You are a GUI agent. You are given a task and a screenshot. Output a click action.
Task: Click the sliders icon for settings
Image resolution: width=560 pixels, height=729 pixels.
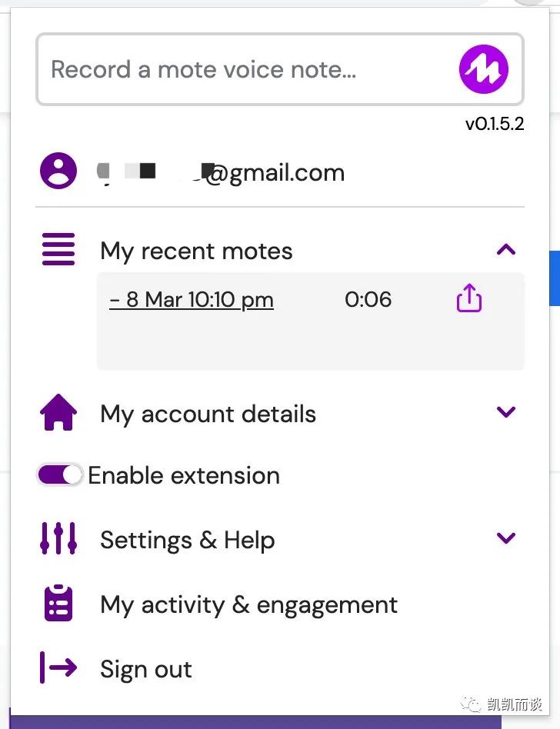(58, 538)
